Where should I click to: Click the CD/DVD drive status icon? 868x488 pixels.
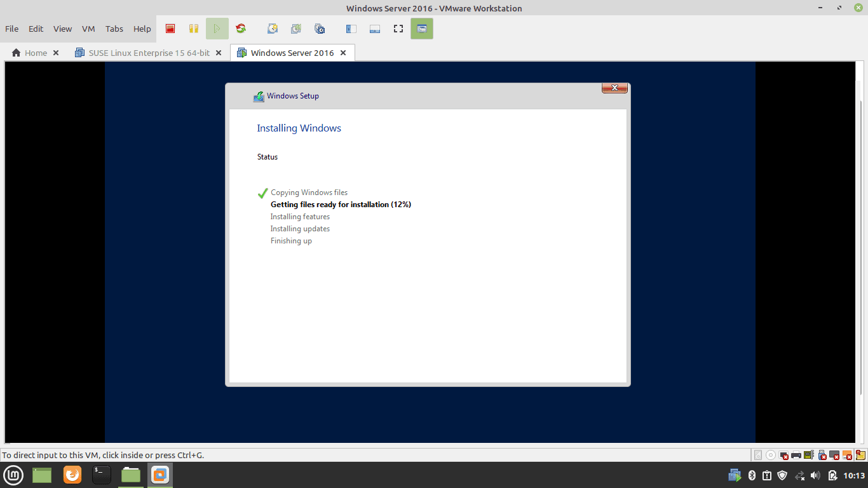[771, 455]
